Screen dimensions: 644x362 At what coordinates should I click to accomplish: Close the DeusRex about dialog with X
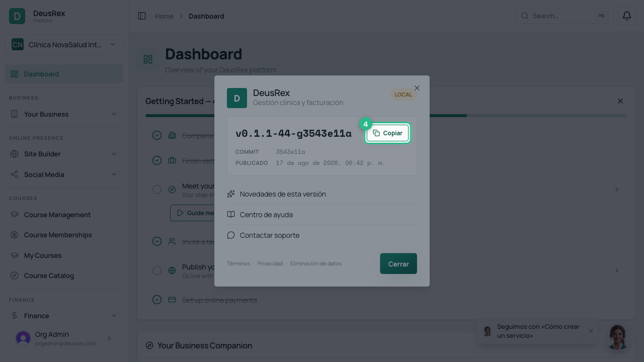click(x=417, y=88)
